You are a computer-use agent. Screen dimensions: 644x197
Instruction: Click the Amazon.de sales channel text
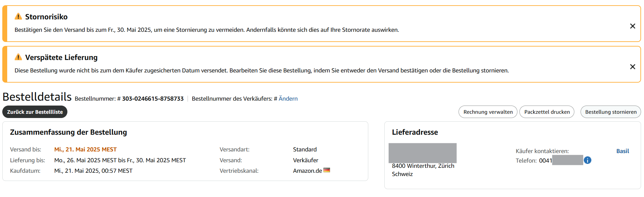click(307, 171)
